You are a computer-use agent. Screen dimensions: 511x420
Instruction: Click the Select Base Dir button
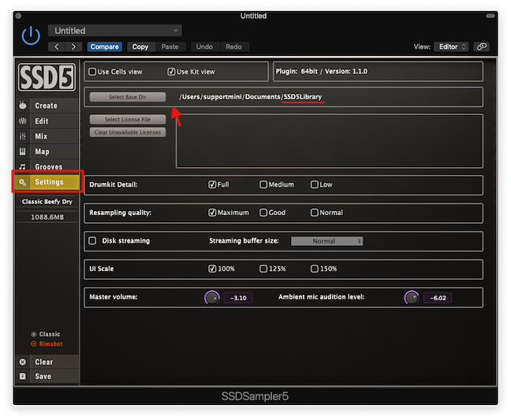[x=127, y=97]
